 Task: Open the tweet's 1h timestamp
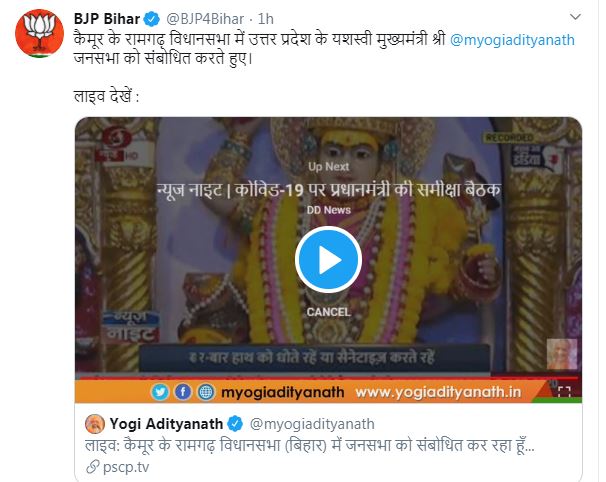[x=266, y=19]
